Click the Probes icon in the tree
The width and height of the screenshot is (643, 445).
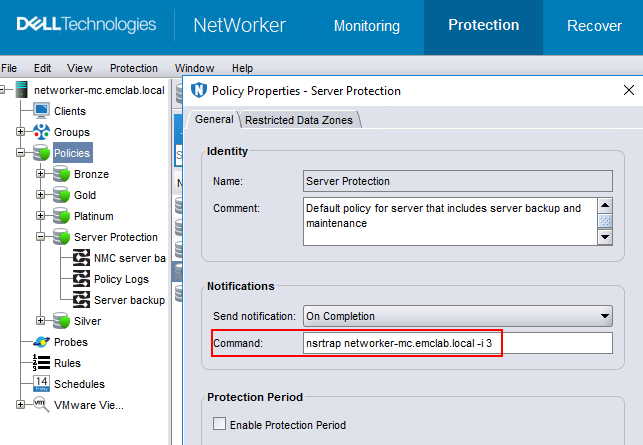(x=41, y=342)
